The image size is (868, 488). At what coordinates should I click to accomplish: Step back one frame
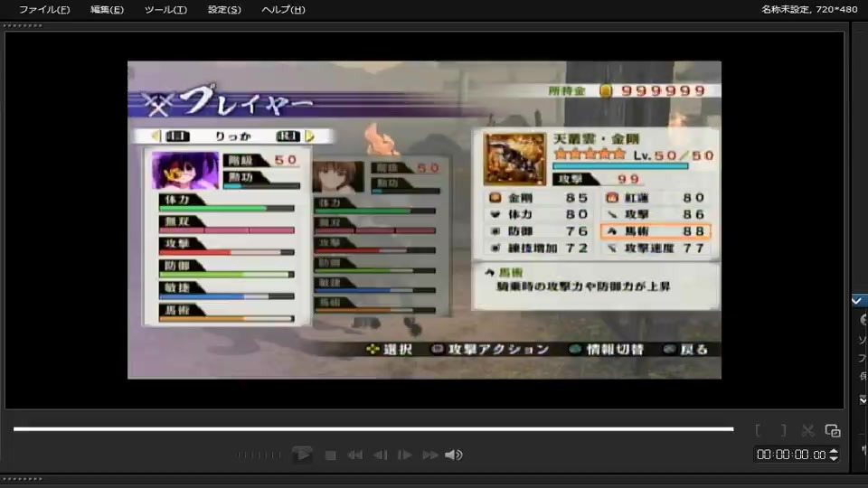381,455
